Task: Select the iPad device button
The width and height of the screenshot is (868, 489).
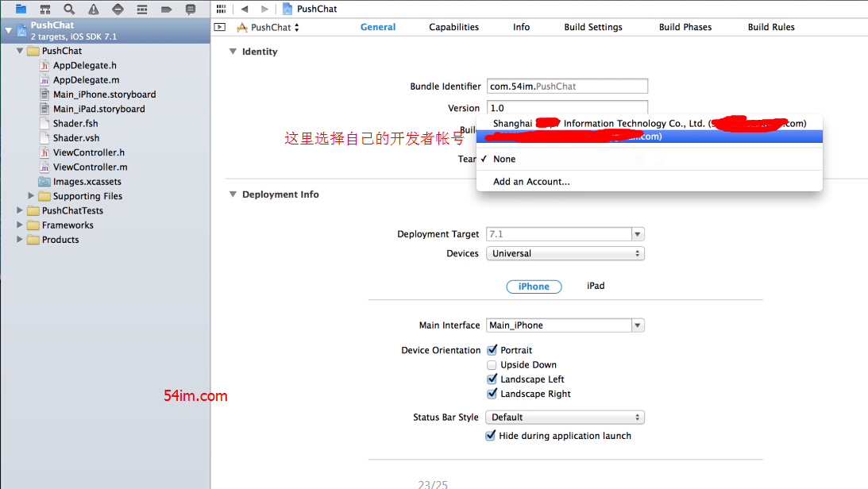Action: (x=596, y=286)
